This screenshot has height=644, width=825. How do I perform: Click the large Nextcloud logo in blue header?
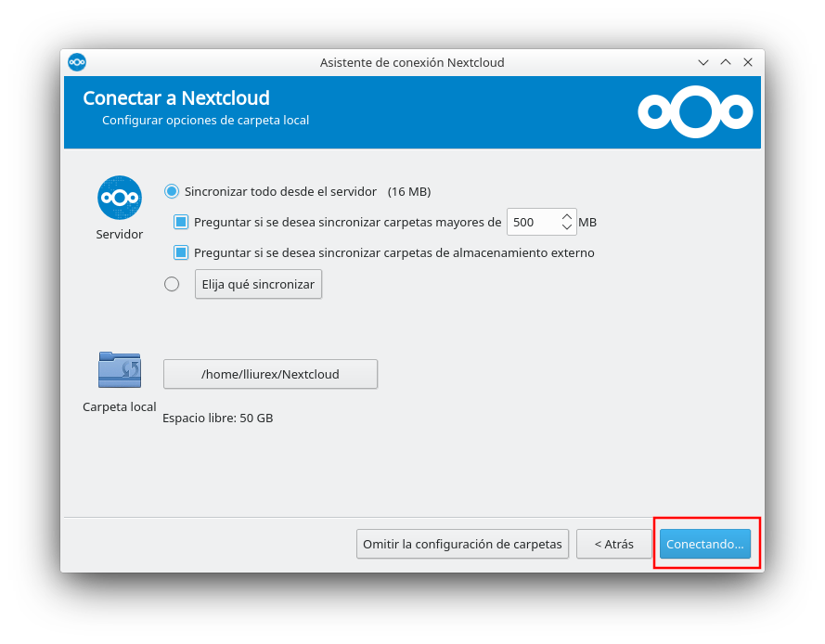(695, 112)
